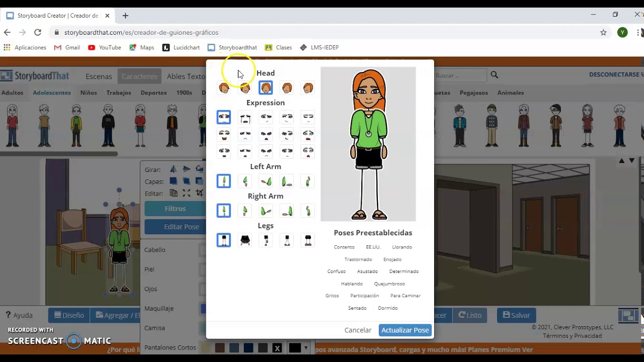The image size is (644, 362).
Task: Pick the crying expression in first row
Action: 245,118
